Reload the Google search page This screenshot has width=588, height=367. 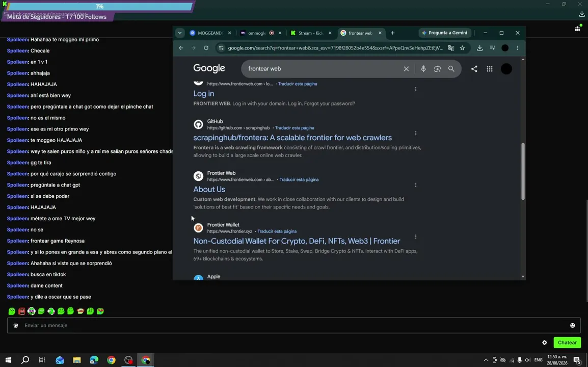(206, 48)
